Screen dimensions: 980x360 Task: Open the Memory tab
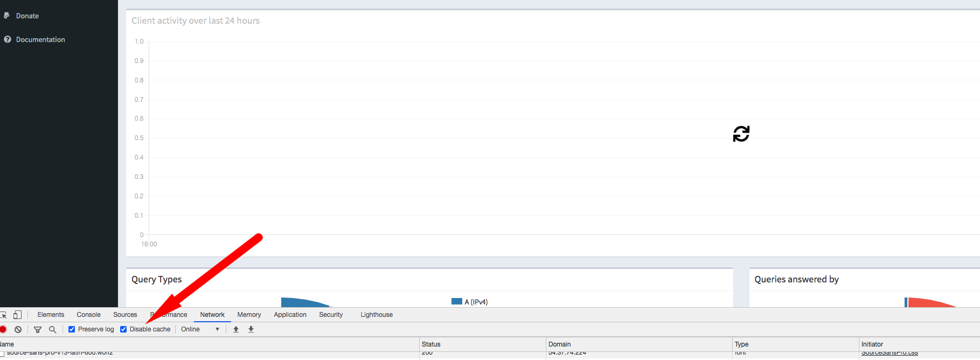[x=249, y=315]
